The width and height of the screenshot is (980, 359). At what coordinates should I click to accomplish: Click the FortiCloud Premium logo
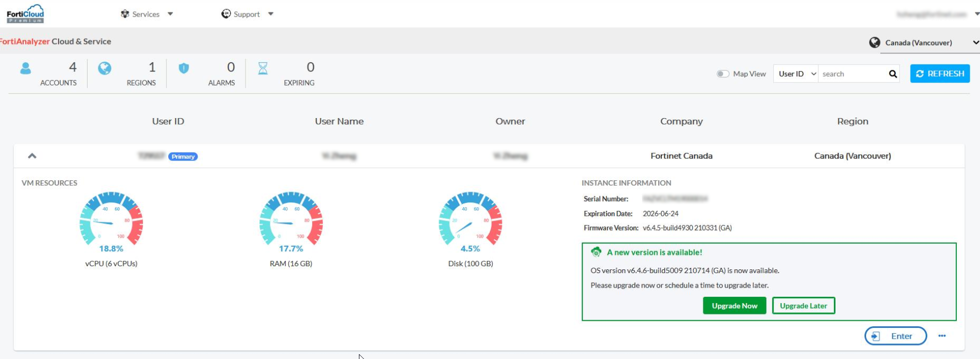click(25, 14)
